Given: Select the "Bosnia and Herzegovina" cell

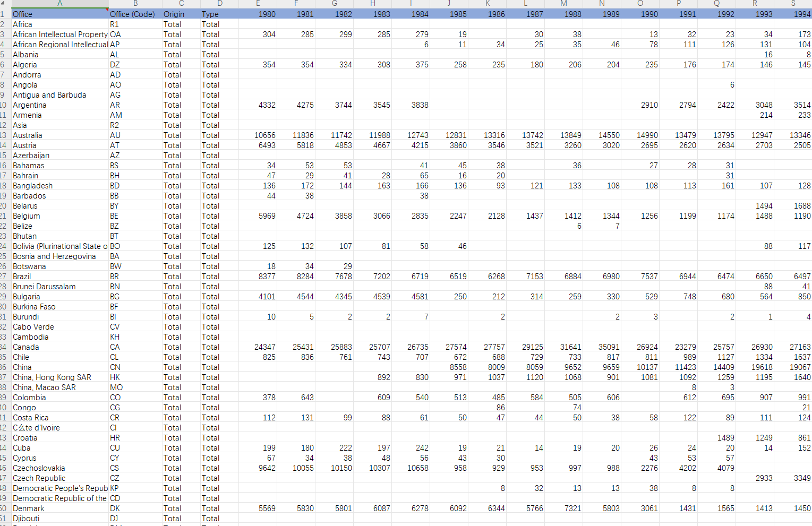Looking at the screenshot, I should (60, 256).
